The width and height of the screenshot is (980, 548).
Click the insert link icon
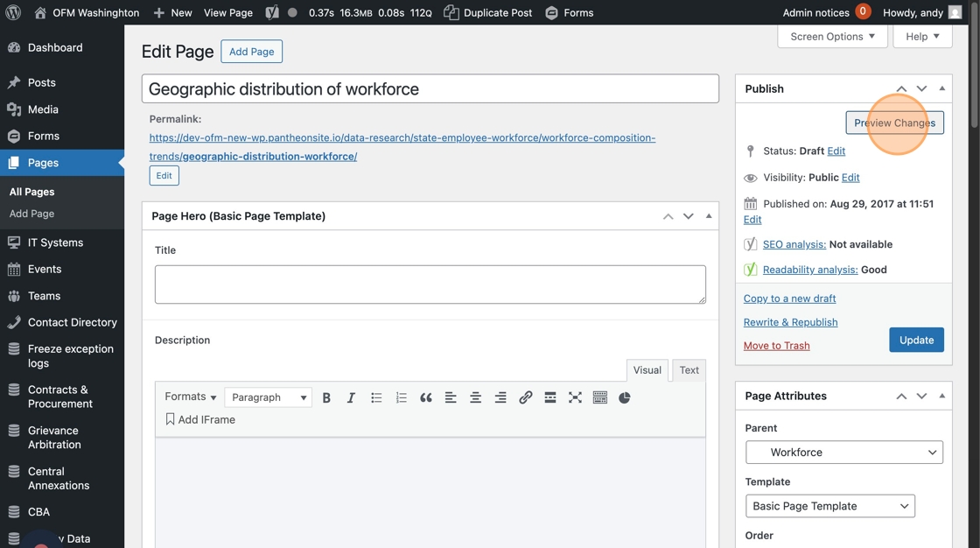click(525, 397)
